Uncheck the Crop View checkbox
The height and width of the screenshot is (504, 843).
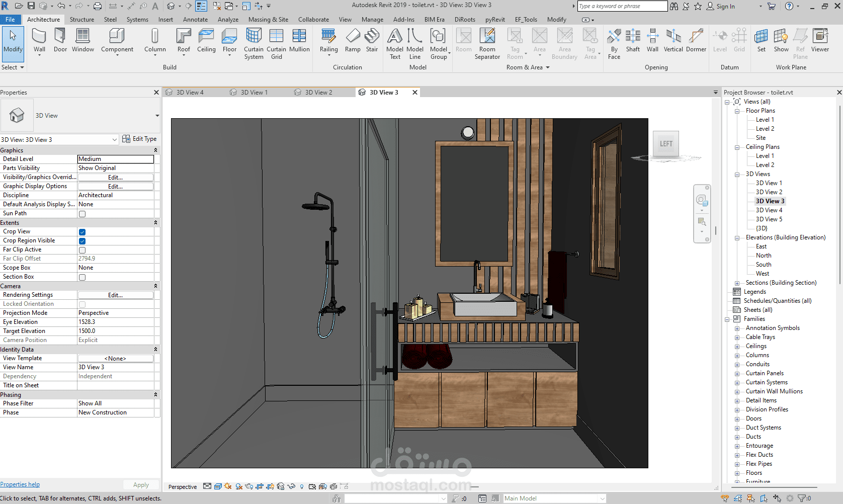[x=82, y=232]
